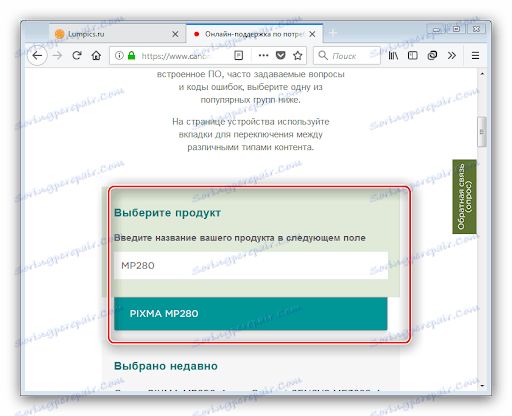Open the Library toolbar icon

(393, 55)
